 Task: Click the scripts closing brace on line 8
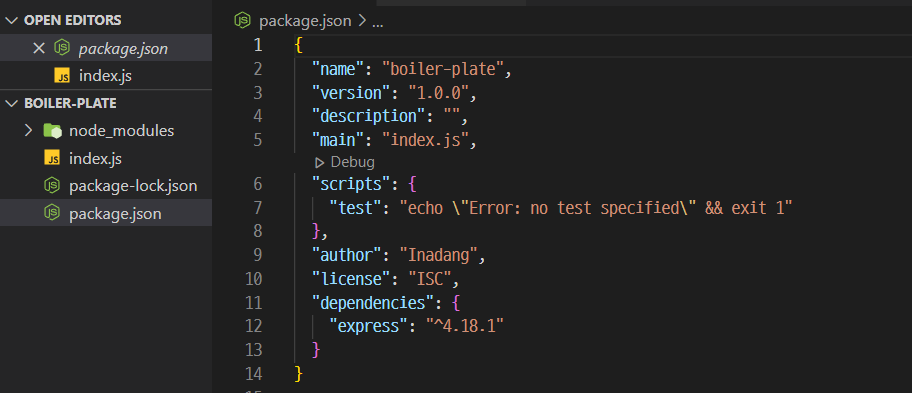[316, 231]
